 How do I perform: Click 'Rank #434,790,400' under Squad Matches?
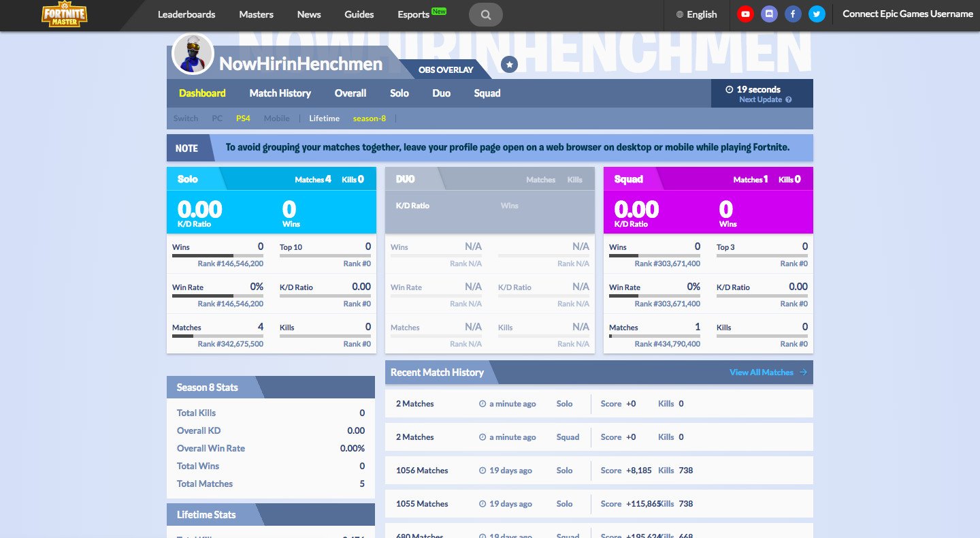(x=668, y=344)
